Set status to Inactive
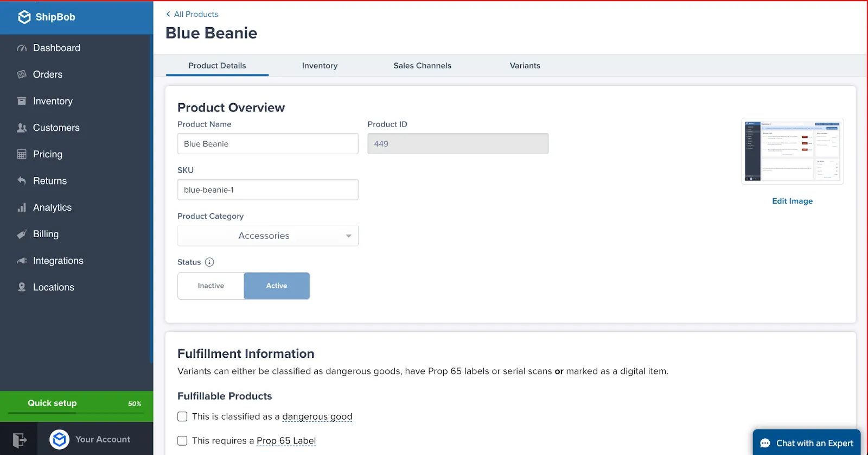The height and width of the screenshot is (455, 868). tap(210, 286)
